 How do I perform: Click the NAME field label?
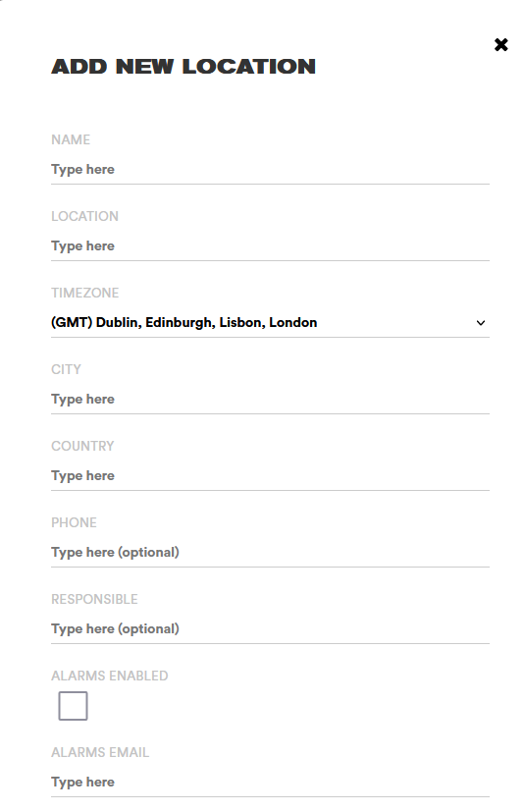tap(71, 139)
